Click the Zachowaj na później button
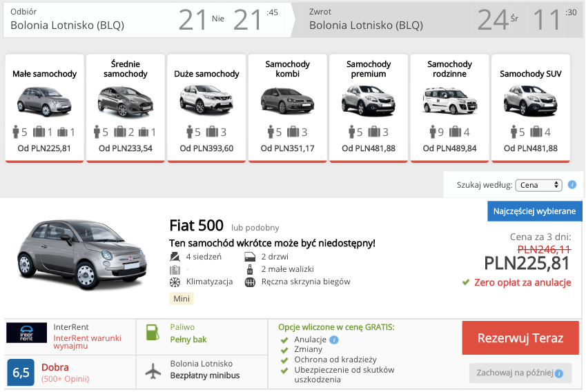This screenshot has width=586, height=392. coord(520,373)
